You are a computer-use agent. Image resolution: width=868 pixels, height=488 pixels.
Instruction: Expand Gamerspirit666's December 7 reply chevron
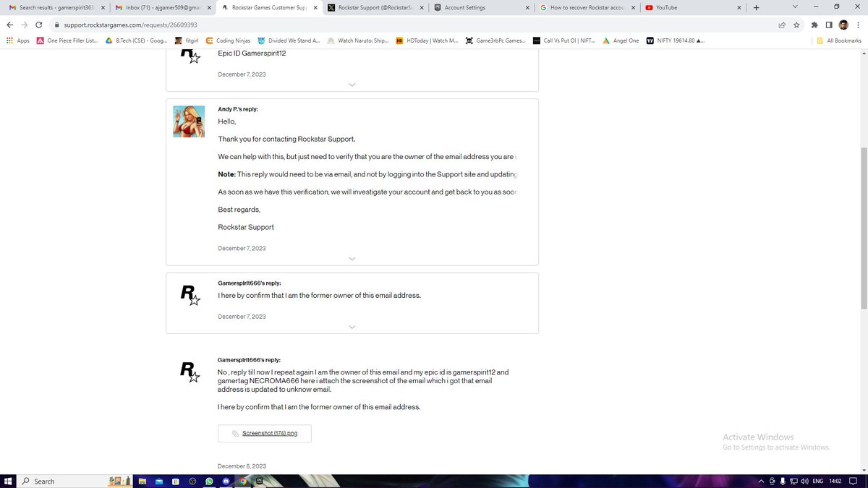click(352, 327)
